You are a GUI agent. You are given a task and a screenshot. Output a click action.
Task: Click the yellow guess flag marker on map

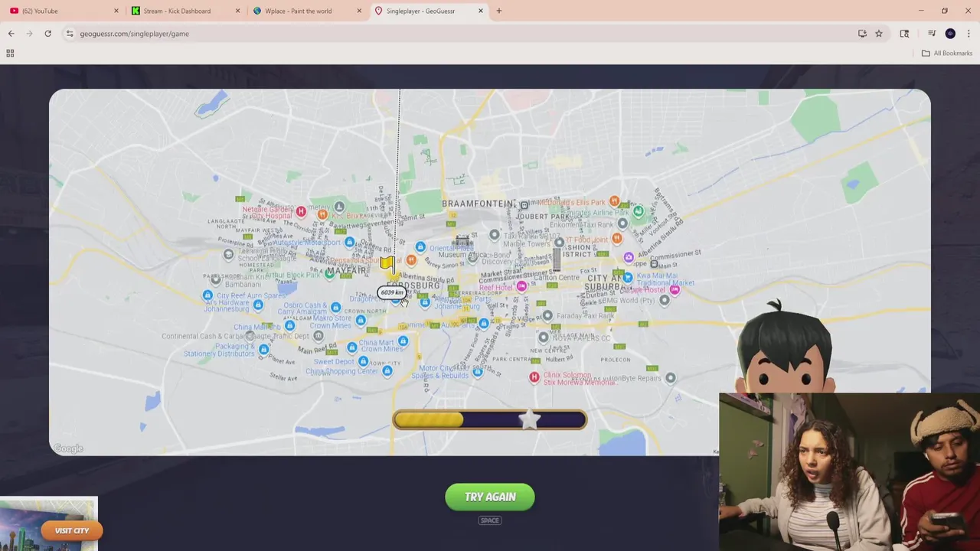[x=387, y=265]
